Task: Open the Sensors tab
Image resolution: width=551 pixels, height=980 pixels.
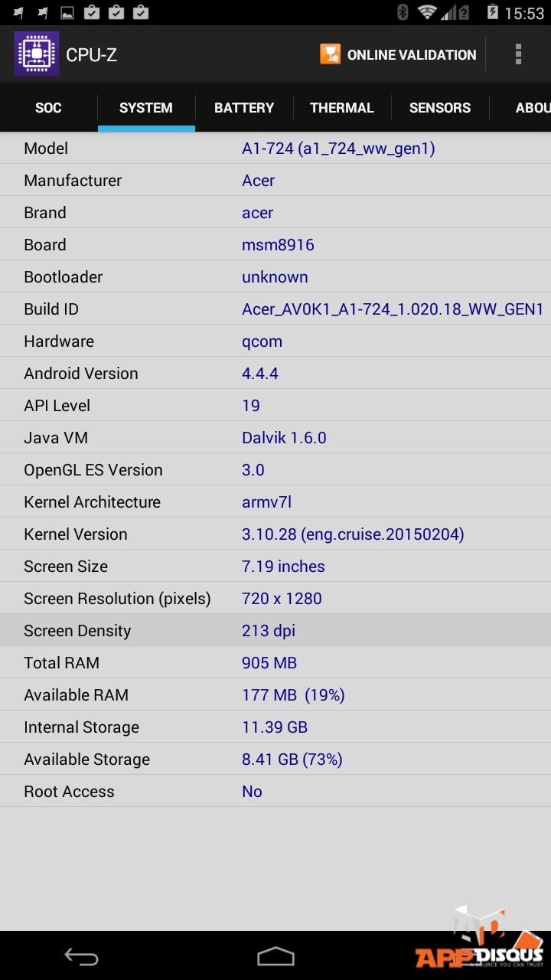Action: [440, 108]
